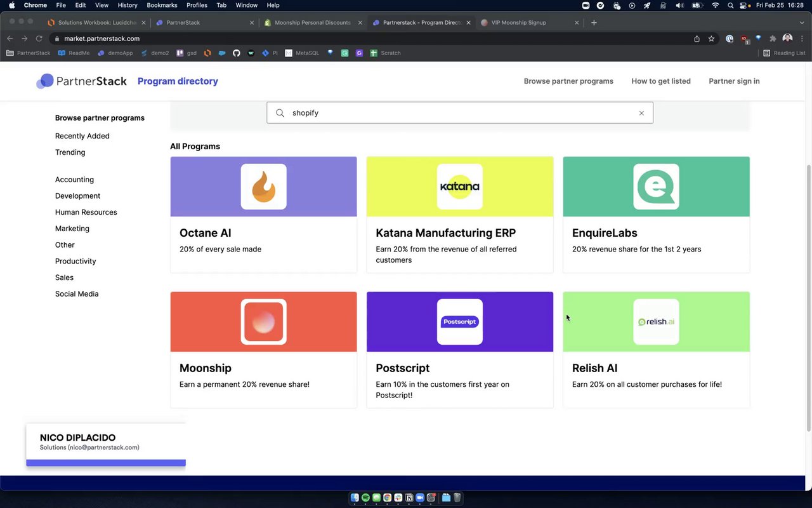812x508 pixels.
Task: Open the tab search chevron in Chrome
Action: [x=802, y=23]
